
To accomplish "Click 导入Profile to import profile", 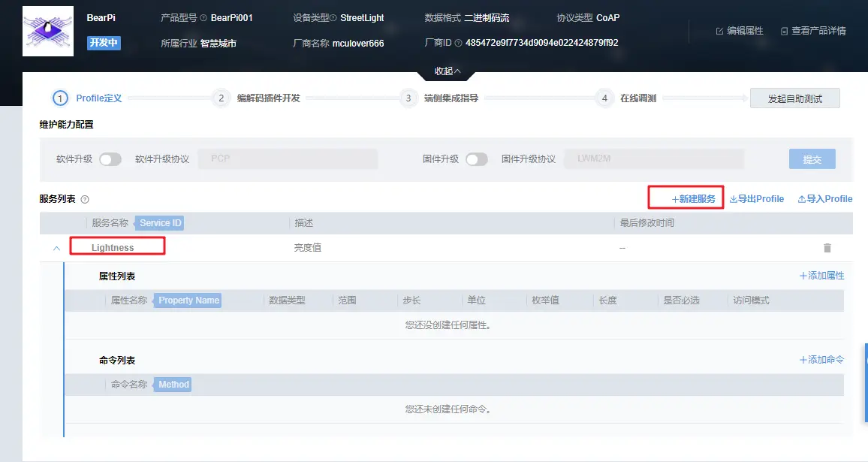I will pyautogui.click(x=824, y=199).
